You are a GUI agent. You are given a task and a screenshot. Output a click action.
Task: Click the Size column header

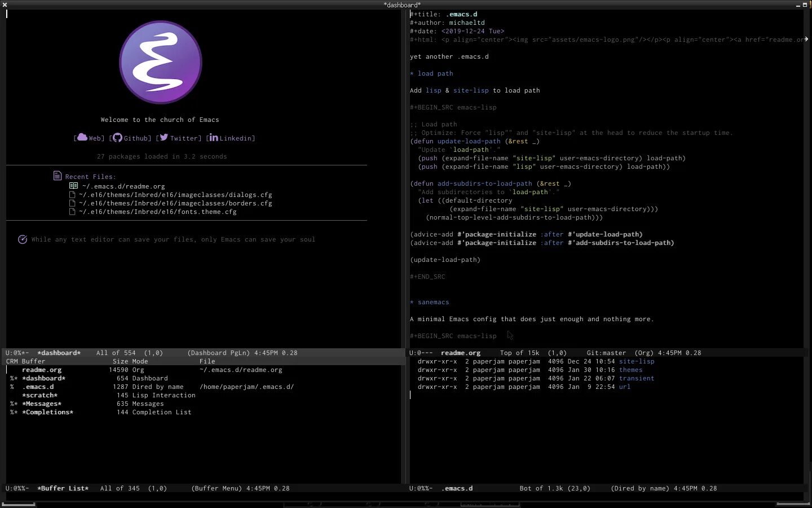point(120,361)
